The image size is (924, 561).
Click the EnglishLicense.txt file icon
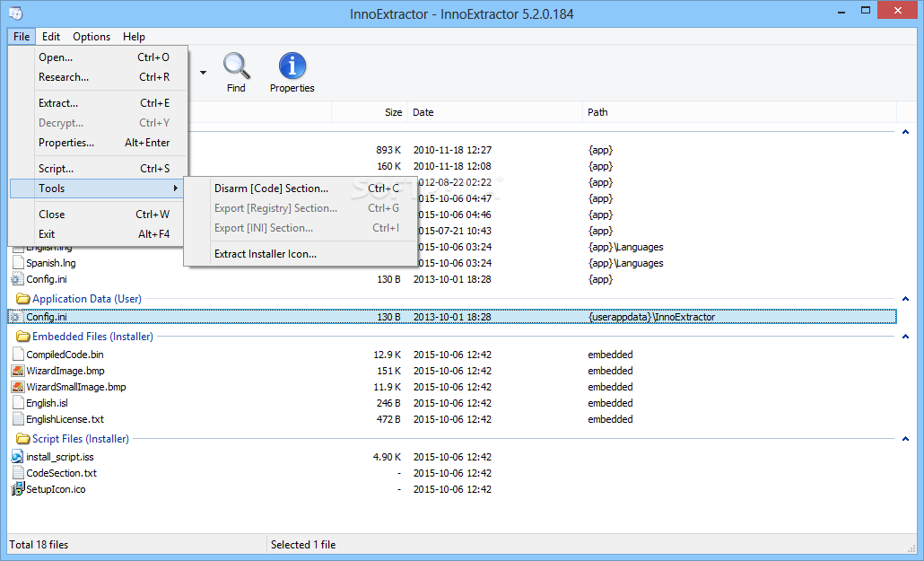click(18, 419)
